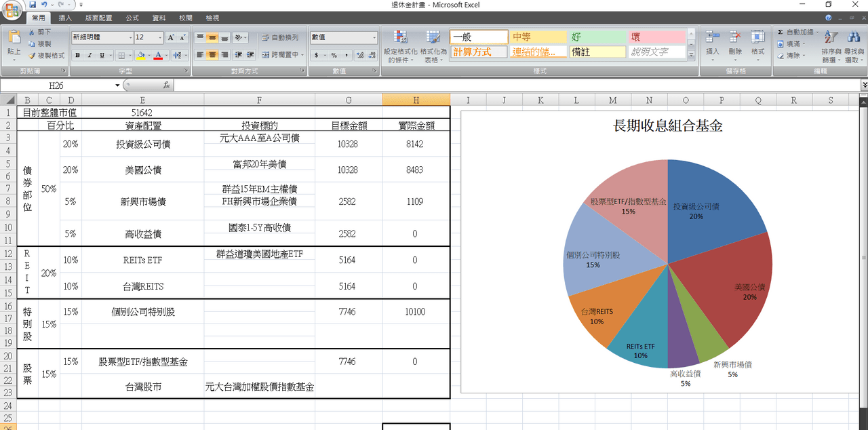The width and height of the screenshot is (868, 430).
Task: Toggle top vertical alignment
Action: click(200, 38)
